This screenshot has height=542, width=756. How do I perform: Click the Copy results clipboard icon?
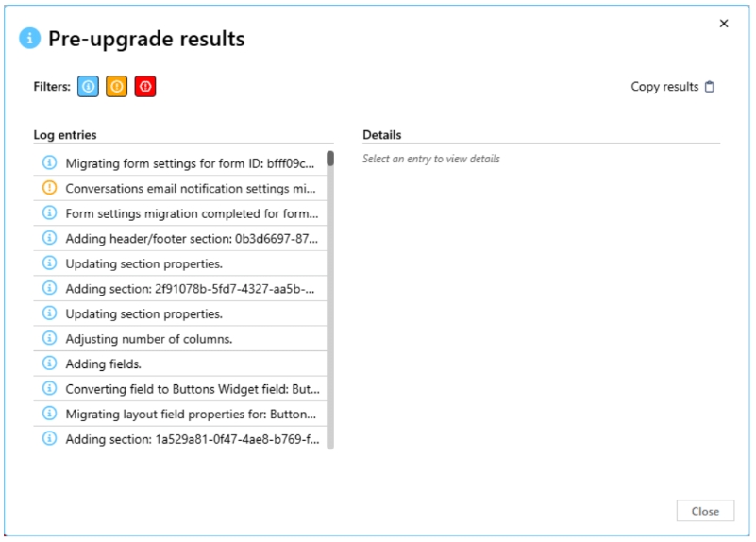(x=710, y=87)
